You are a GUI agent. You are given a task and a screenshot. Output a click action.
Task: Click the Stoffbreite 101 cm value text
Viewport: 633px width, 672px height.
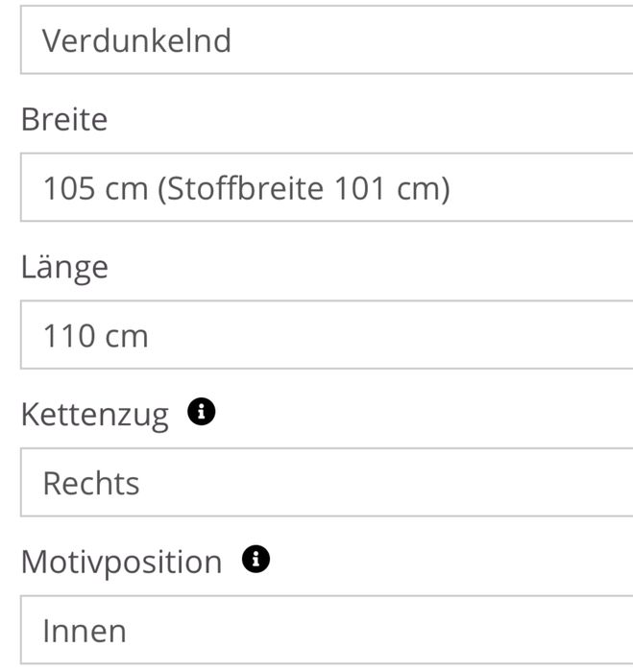tap(304, 188)
